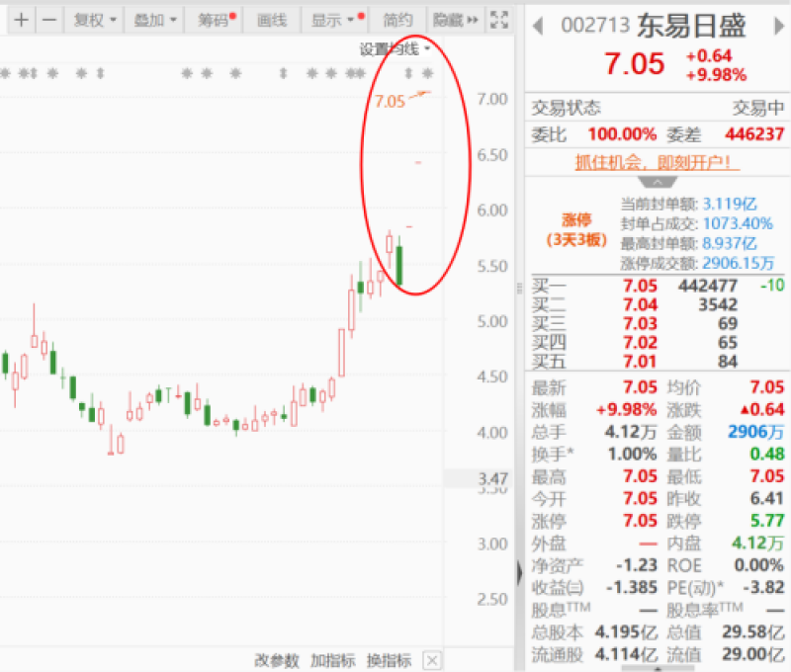Click the 封单占成交 1073.40% value
791x672 pixels.
coord(738,223)
